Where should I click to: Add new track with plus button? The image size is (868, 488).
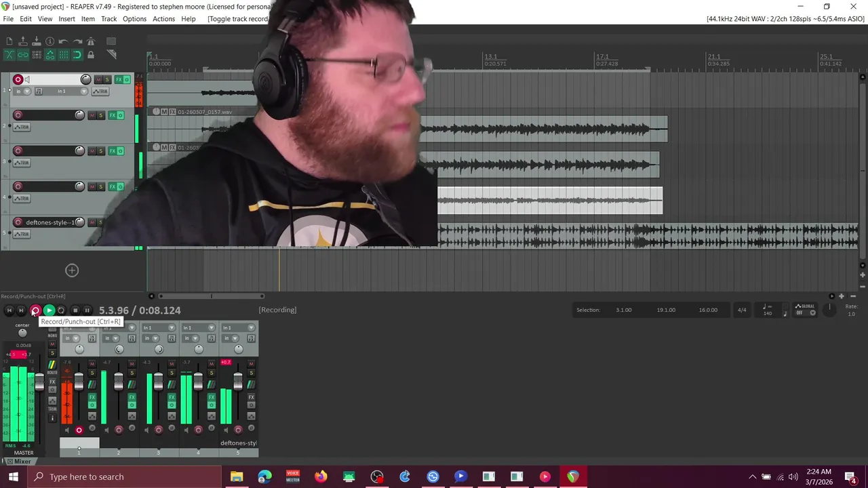[x=72, y=270]
